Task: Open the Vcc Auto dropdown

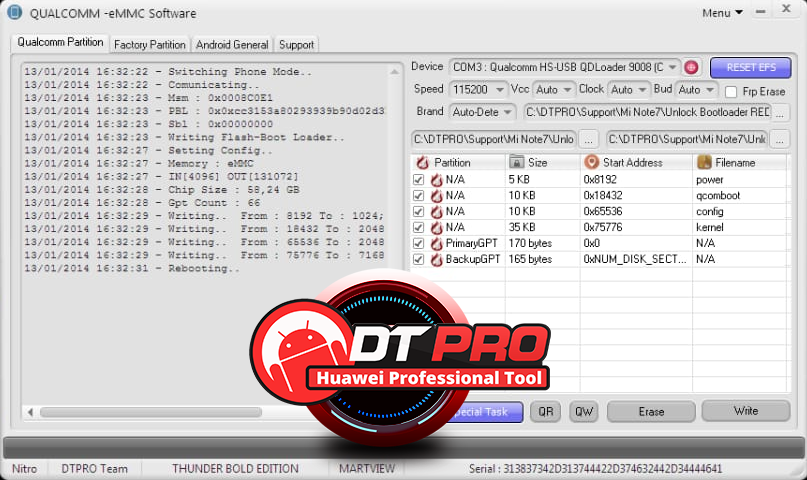Action: [x=567, y=90]
